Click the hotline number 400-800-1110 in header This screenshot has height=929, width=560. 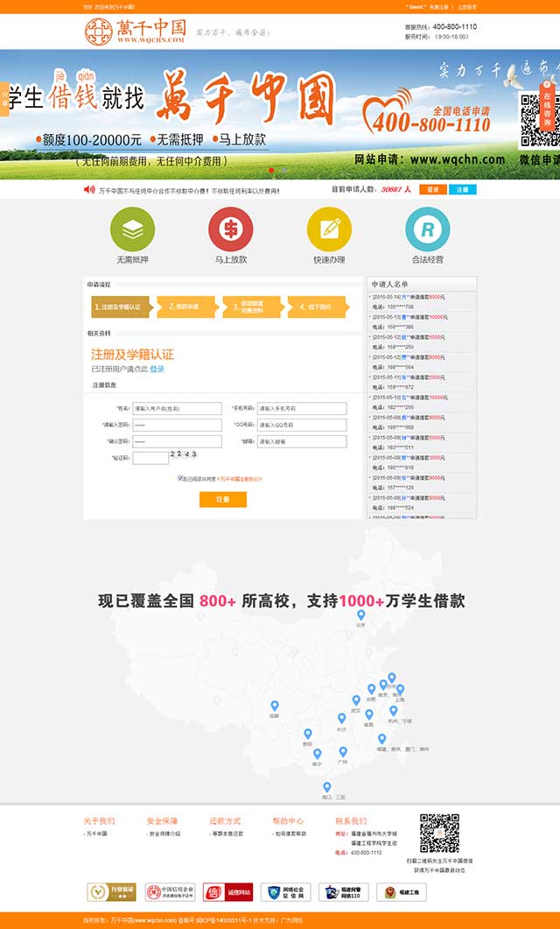pos(455,26)
